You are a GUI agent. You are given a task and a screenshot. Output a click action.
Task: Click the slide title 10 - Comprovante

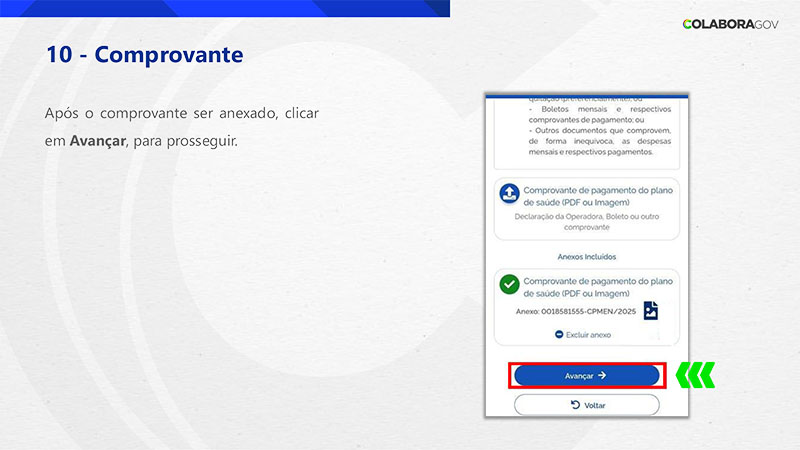pyautogui.click(x=144, y=54)
